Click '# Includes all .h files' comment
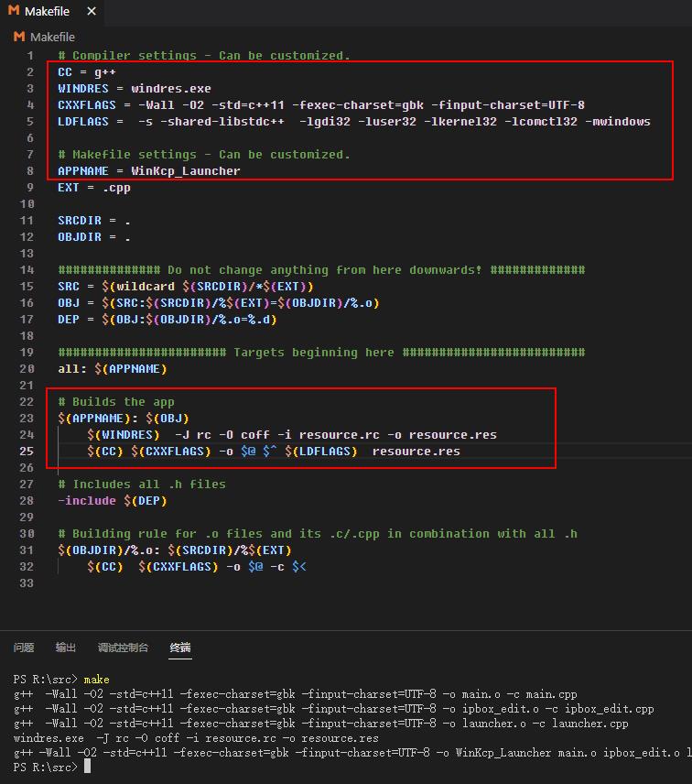The height and width of the screenshot is (784, 692). [x=141, y=485]
